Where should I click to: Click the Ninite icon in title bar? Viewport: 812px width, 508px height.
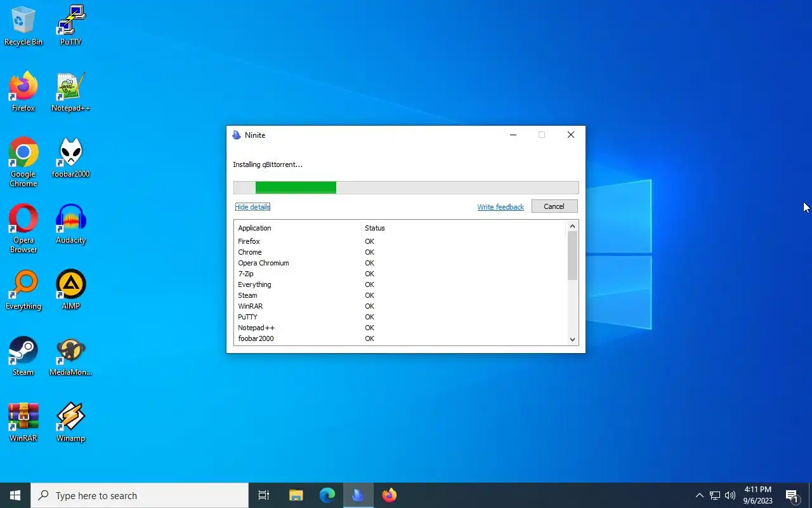point(237,135)
